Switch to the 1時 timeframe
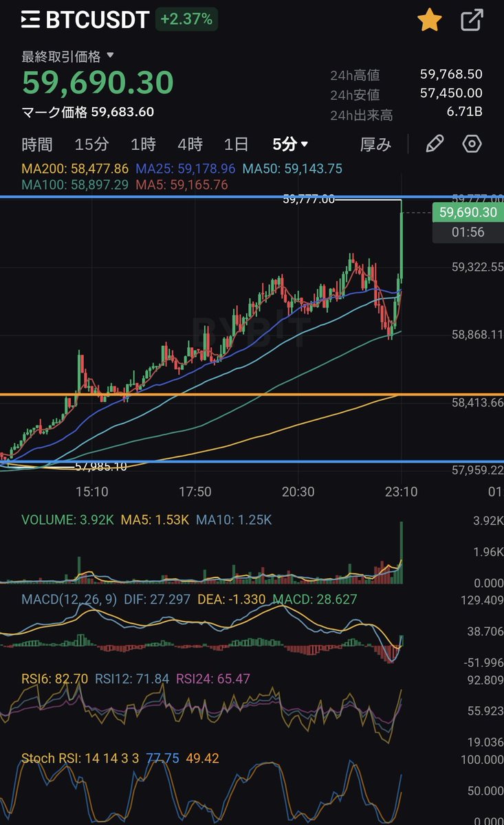This screenshot has height=825, width=504. coord(143,144)
